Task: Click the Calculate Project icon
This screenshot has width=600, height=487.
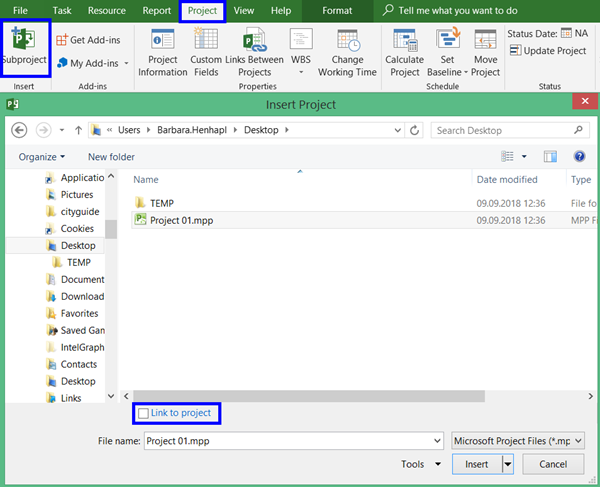Action: pyautogui.click(x=405, y=42)
